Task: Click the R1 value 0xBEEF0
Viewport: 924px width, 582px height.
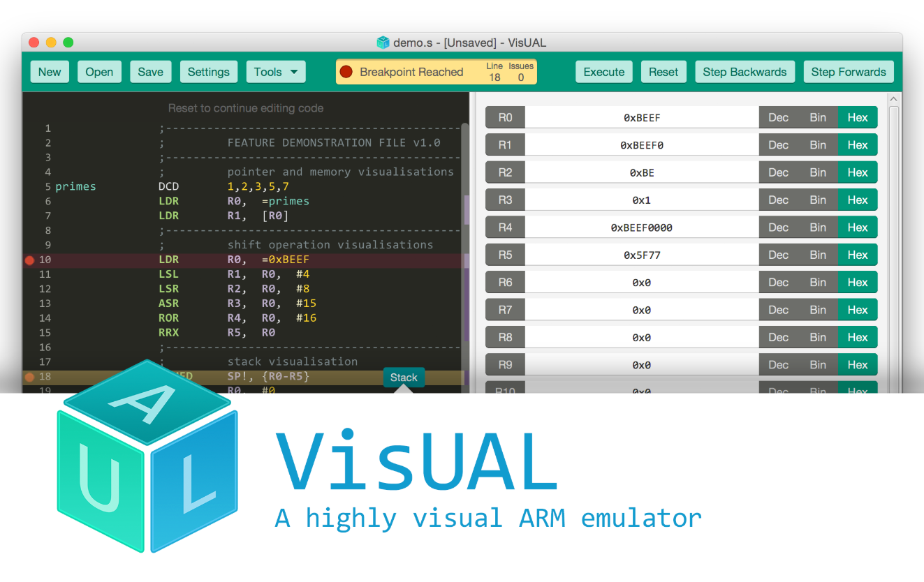Action: point(642,145)
